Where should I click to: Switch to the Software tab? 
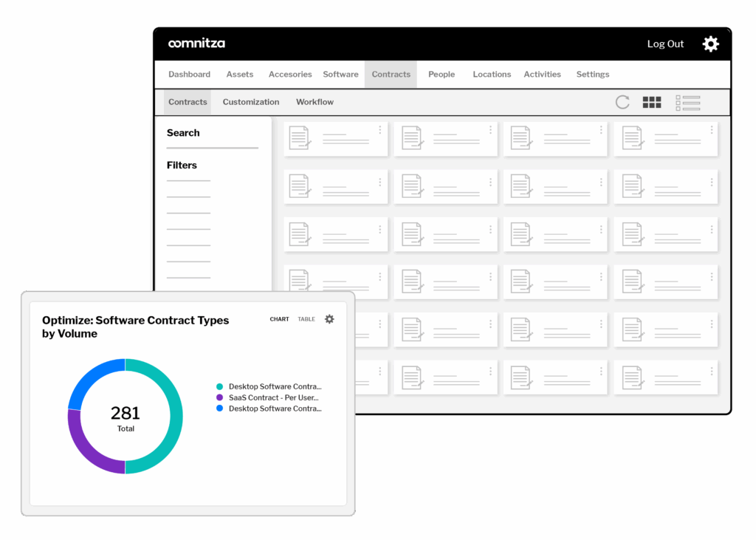340,74
